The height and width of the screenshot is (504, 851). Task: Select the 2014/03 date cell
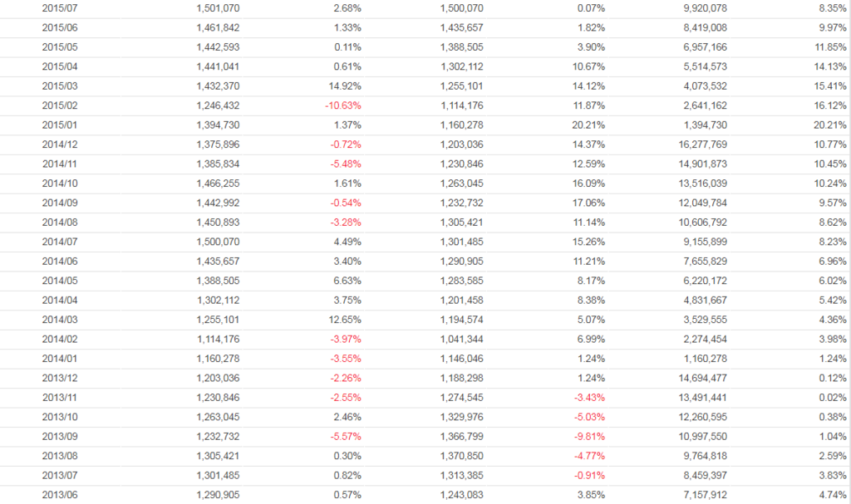click(60, 321)
